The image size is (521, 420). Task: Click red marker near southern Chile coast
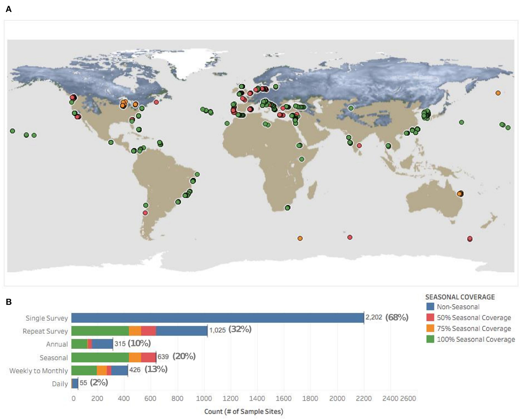pos(145,213)
